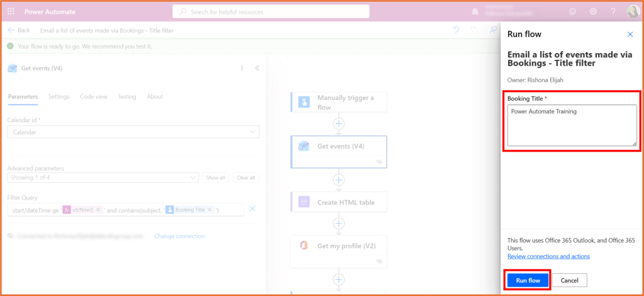Click the undo arrow in toolbar
This screenshot has height=296, width=644.
457,30
